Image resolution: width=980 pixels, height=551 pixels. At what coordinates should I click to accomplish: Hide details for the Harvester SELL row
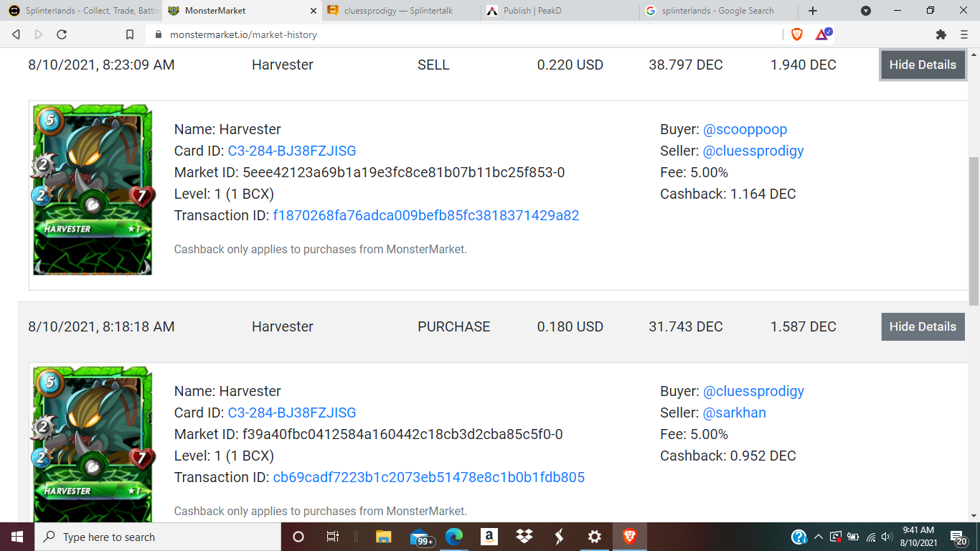[x=923, y=65]
